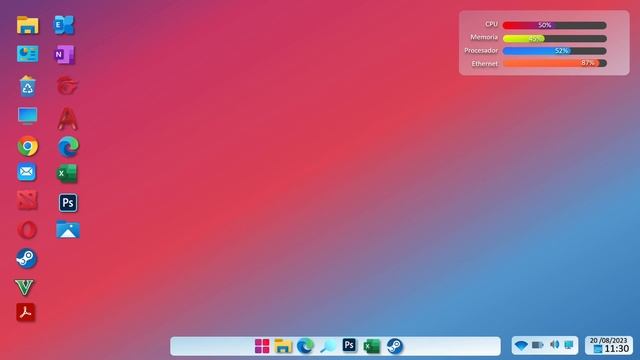Click the display monitor tray icon

coord(569,345)
